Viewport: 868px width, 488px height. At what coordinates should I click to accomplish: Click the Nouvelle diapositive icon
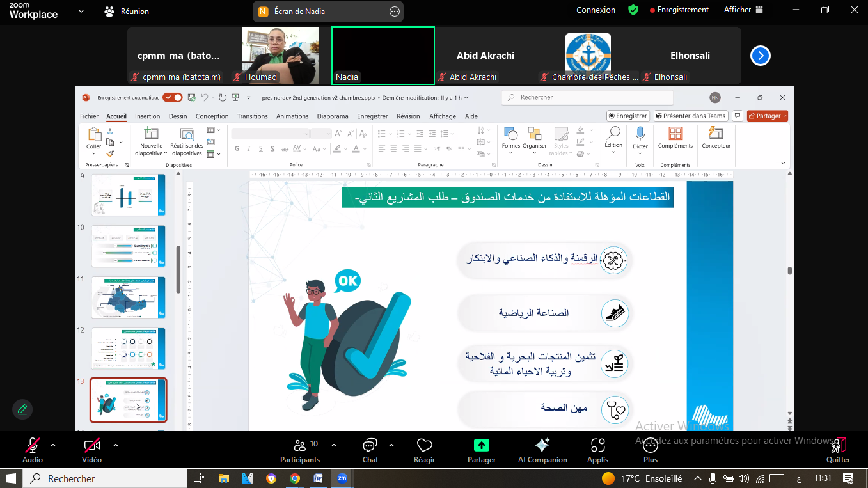tap(151, 134)
